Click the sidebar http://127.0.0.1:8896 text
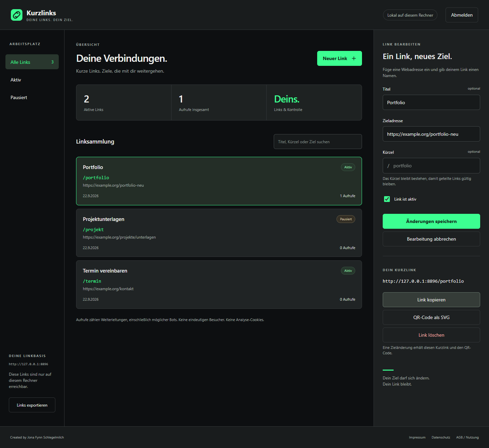Viewport: 489px width, 448px height. 29,364
